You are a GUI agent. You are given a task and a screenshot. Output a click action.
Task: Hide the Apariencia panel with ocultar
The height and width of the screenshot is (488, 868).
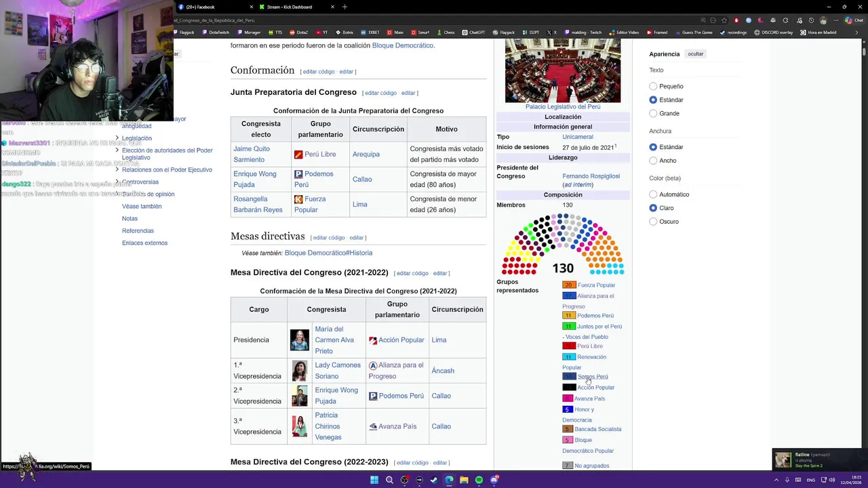[x=696, y=54]
